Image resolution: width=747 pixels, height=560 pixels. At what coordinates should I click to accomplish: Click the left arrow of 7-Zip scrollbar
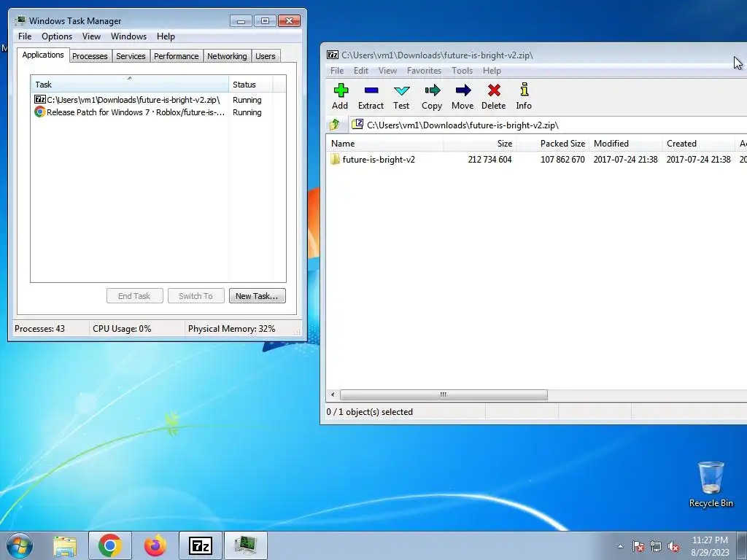tap(333, 394)
